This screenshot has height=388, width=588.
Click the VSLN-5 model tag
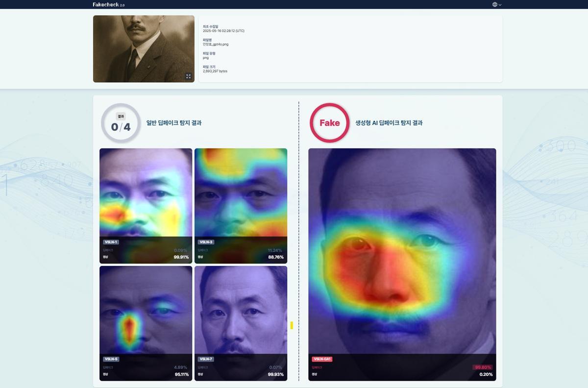[111, 359]
